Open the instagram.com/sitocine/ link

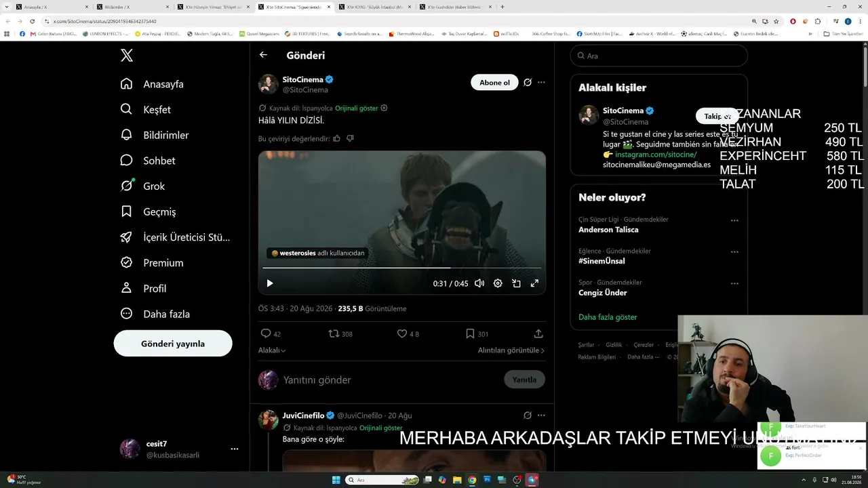tap(656, 155)
